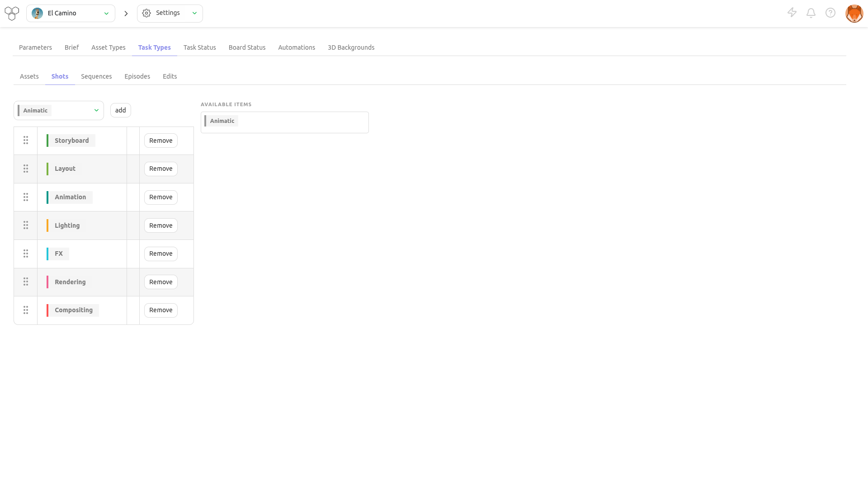Click the Animatic item under Available Items
868x488 pixels.
pyautogui.click(x=222, y=121)
